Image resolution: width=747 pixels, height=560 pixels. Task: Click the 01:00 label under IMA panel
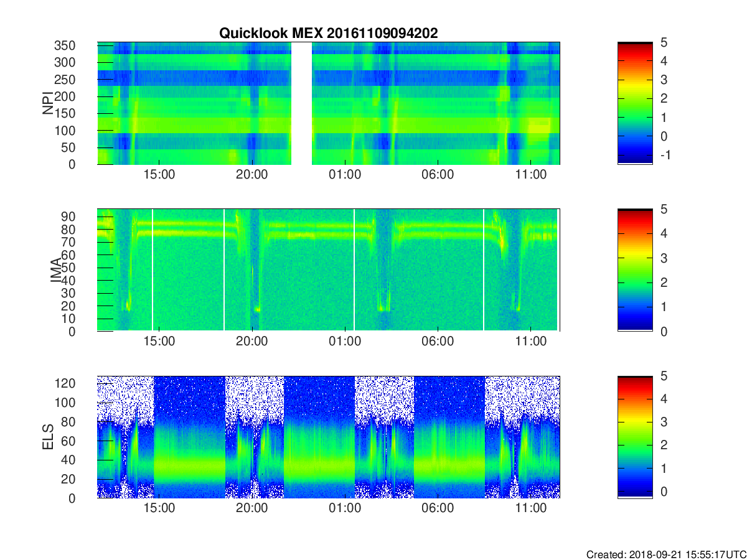point(345,342)
